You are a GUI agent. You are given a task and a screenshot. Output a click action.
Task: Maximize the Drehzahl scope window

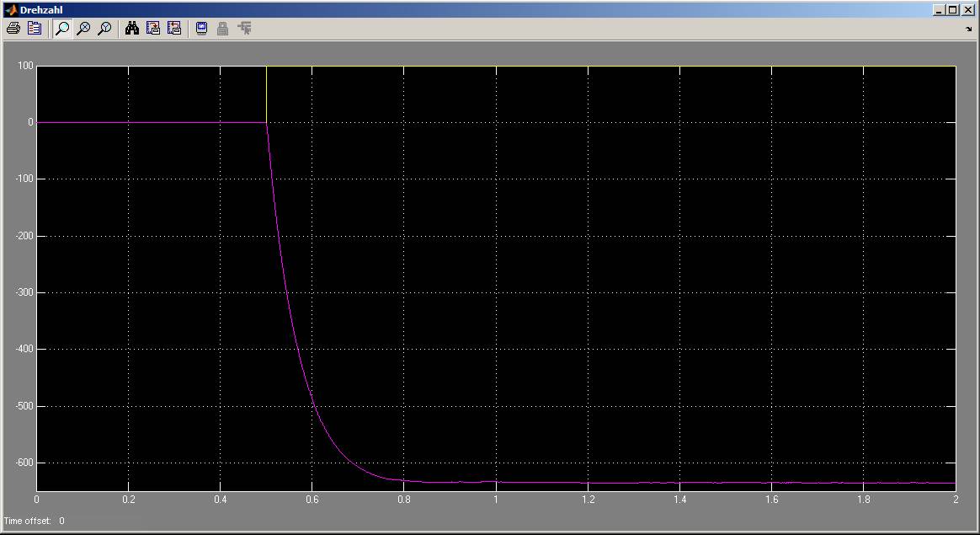pos(953,10)
